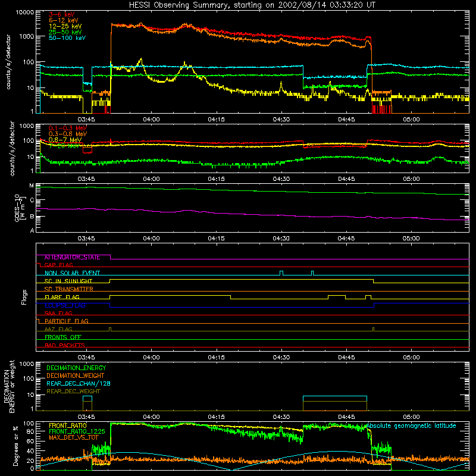Click the second NON_SOLAR_EVENT pulse

coord(312,273)
